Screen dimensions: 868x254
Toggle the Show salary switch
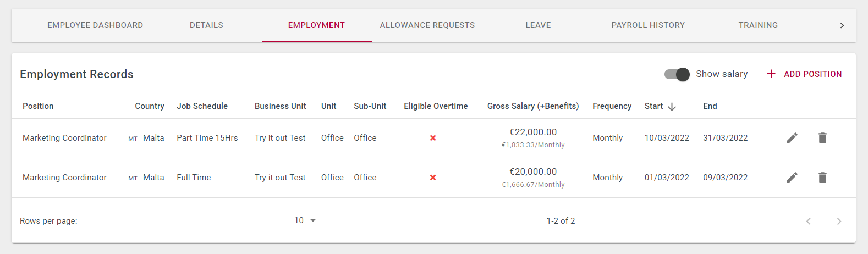pos(677,74)
